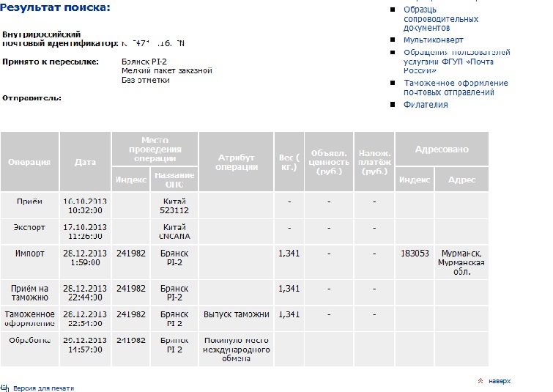Go to the Филателия page link
The image size is (553, 392).
point(426,105)
